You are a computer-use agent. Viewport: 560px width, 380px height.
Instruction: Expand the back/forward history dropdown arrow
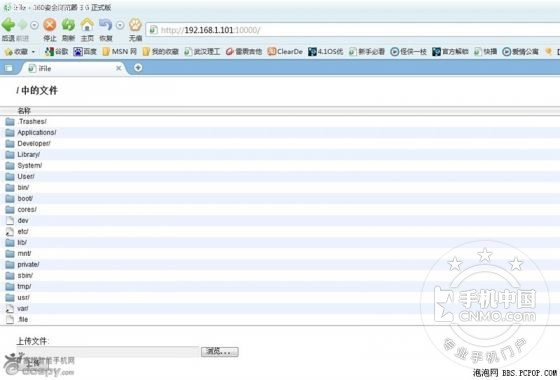coord(34,25)
